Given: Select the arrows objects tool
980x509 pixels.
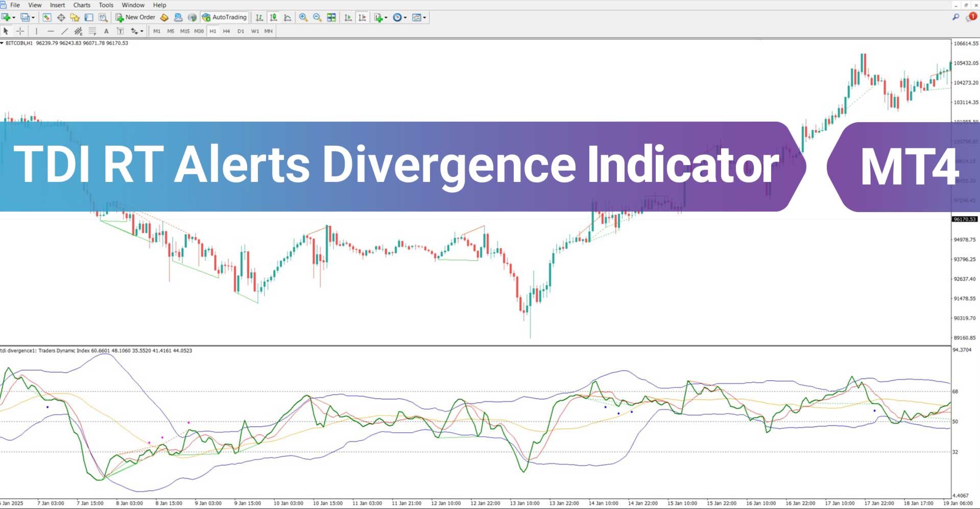Looking at the screenshot, I should click(x=134, y=31).
